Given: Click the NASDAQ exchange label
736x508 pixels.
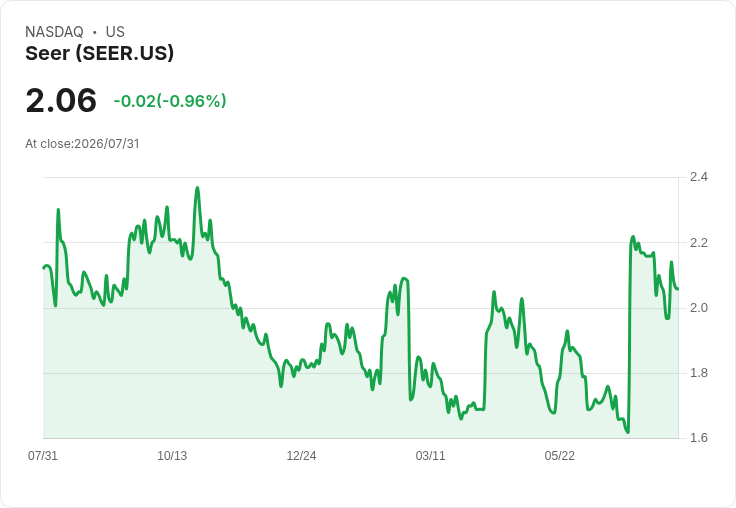Looking at the screenshot, I should coord(54,32).
